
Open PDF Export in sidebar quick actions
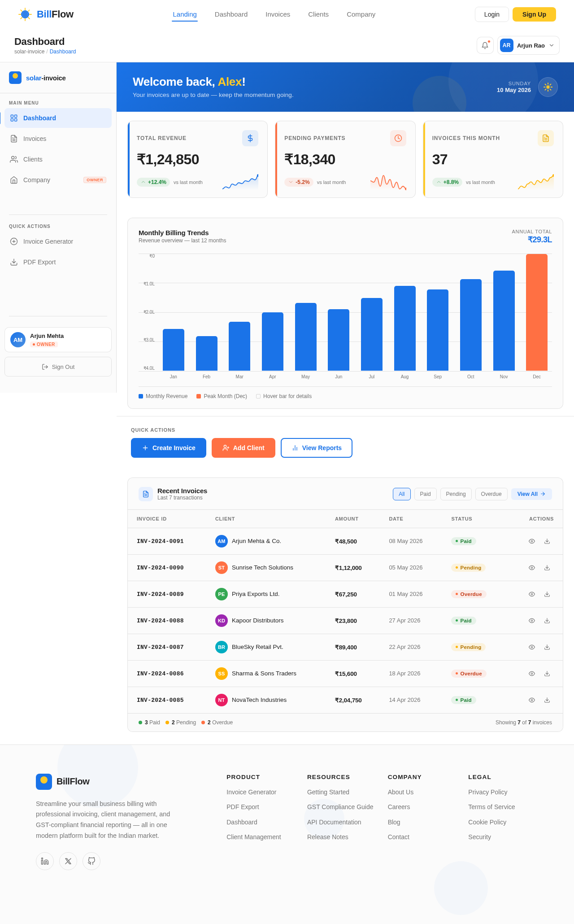click(x=58, y=262)
